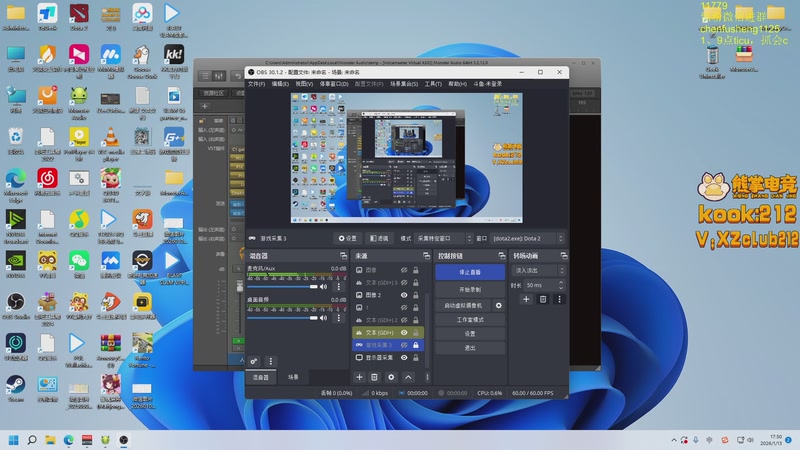The height and width of the screenshot is (450, 800).
Task: Hide the 显示器采集 source
Action: (404, 358)
